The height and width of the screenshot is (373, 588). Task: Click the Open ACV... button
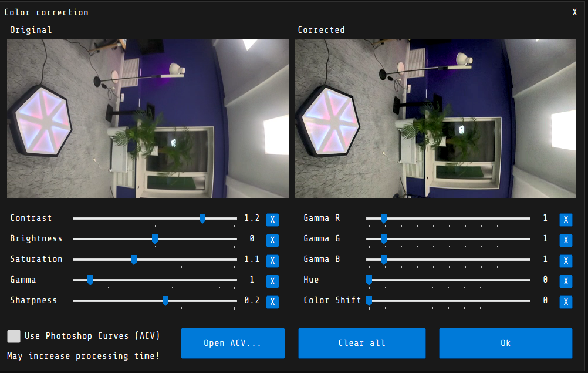pyautogui.click(x=232, y=343)
